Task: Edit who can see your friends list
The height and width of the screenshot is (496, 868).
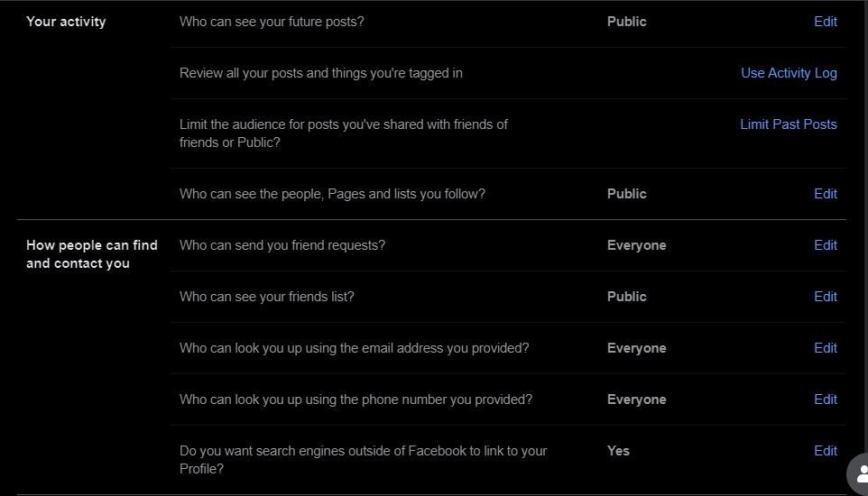Action: tap(825, 297)
